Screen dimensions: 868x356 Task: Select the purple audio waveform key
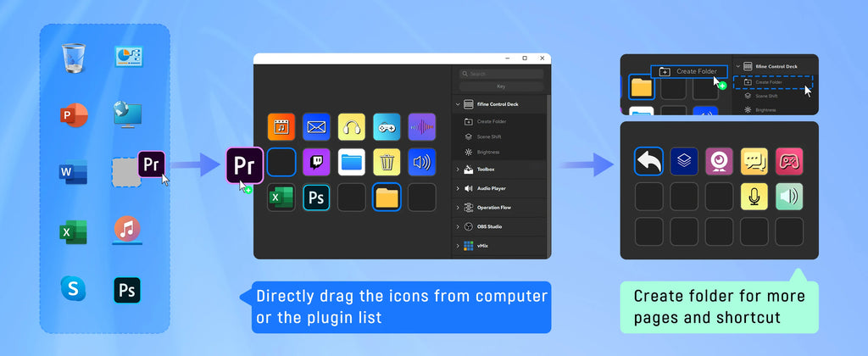pyautogui.click(x=422, y=127)
